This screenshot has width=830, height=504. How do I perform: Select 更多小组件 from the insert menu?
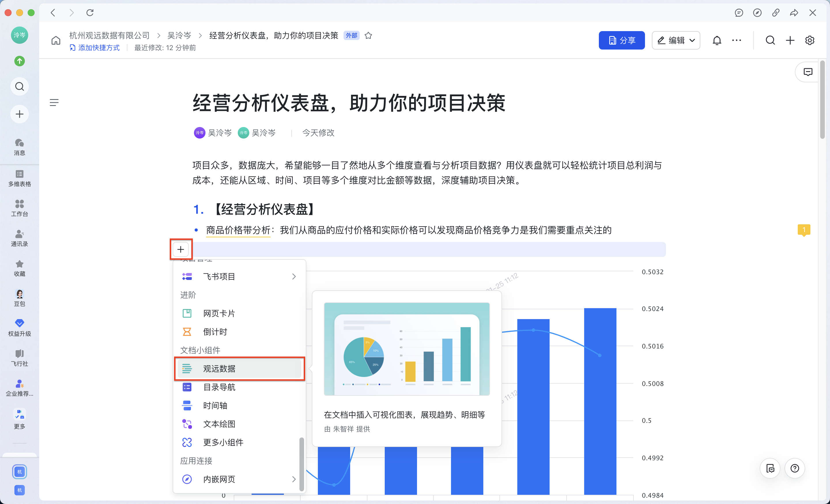(239, 442)
